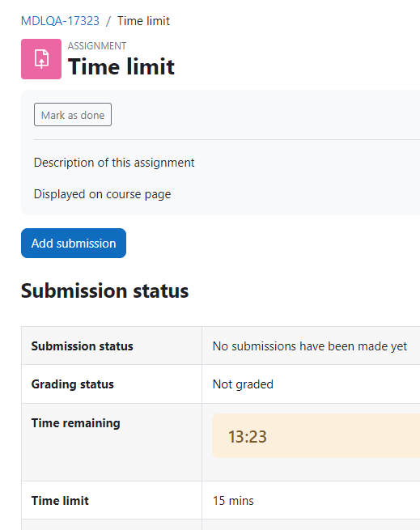Click the Add submission button
Viewport: 420px width, 530px height.
click(74, 243)
